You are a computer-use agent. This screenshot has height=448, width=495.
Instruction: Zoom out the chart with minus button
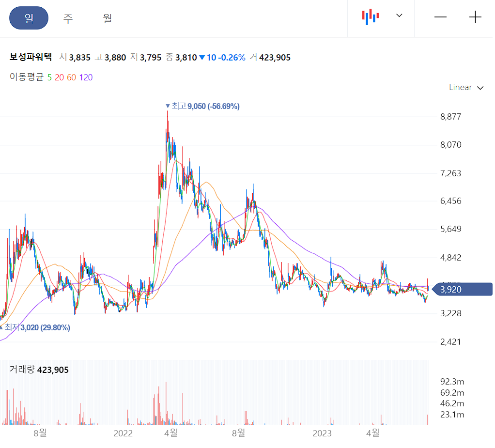point(440,17)
